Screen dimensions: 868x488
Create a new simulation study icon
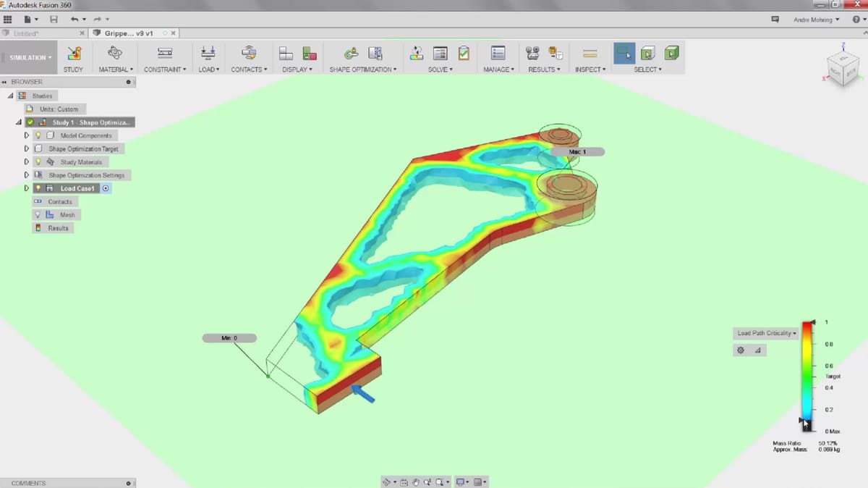coord(73,53)
